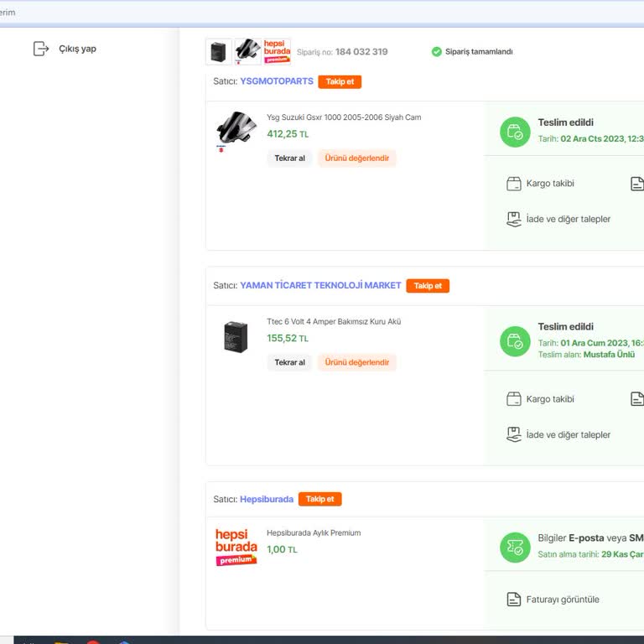
Task: Click the Ysg Suzuki Gsxr windshield product image
Action: (x=236, y=130)
